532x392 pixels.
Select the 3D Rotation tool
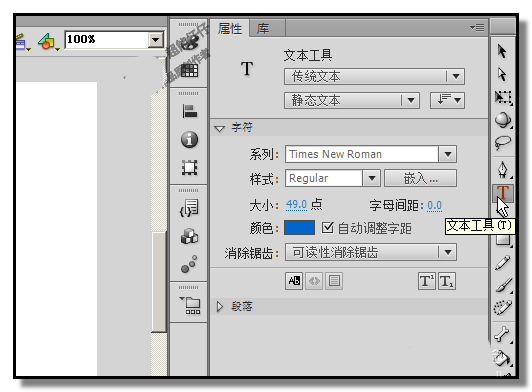click(503, 120)
